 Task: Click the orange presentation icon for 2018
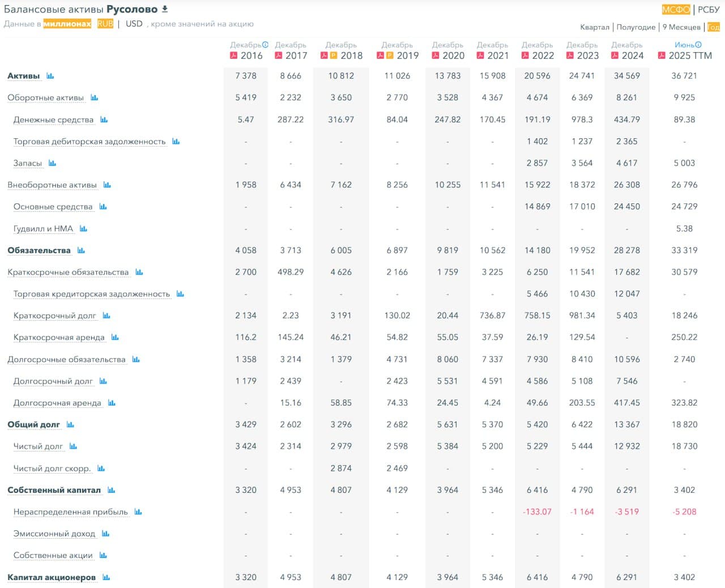(x=334, y=56)
